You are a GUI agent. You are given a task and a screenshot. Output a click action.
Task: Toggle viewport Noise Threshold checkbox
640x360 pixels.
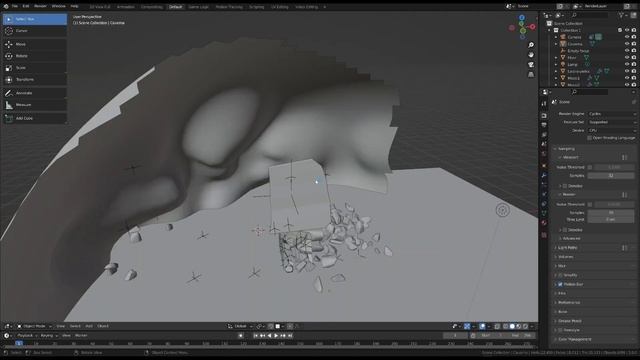[x=589, y=167]
